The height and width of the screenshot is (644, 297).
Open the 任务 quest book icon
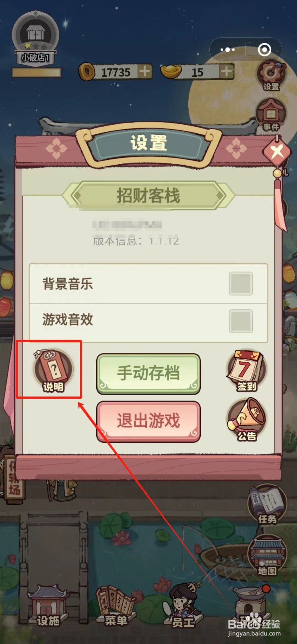[267, 504]
